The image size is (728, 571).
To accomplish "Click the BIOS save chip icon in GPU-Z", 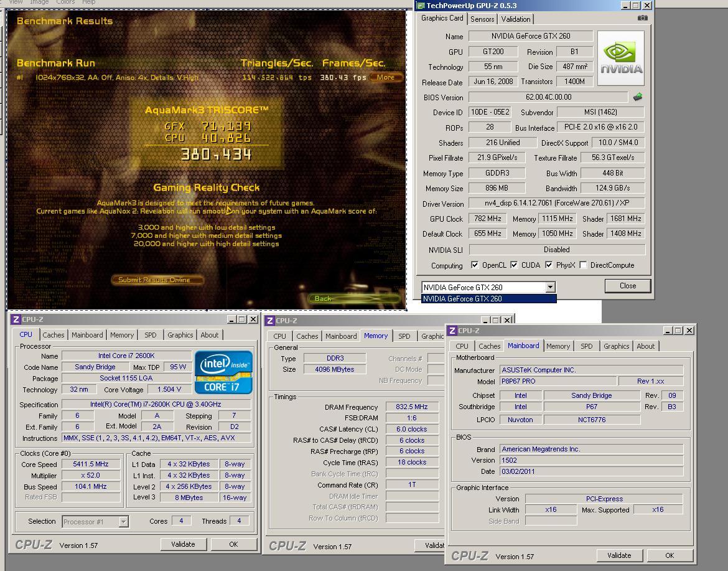I will (638, 97).
